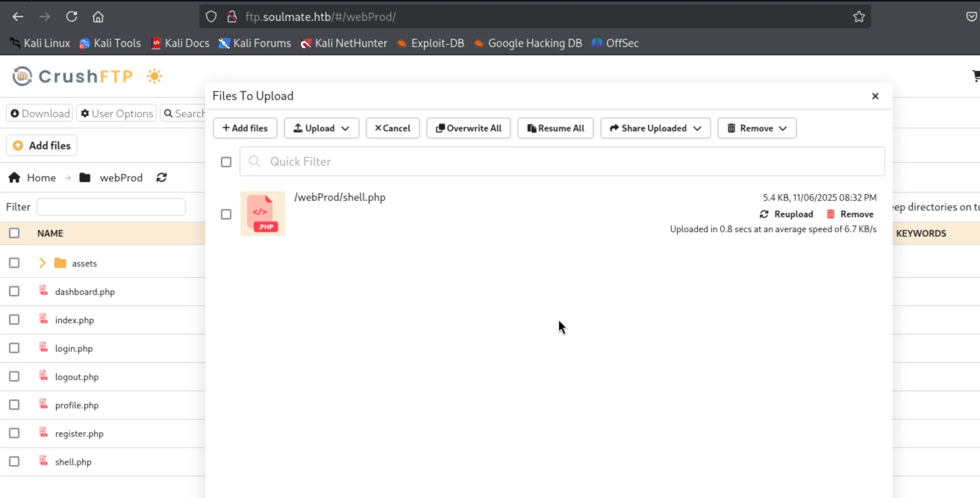The width and height of the screenshot is (980, 498).
Task: Click the Overwrite All button
Action: click(468, 128)
